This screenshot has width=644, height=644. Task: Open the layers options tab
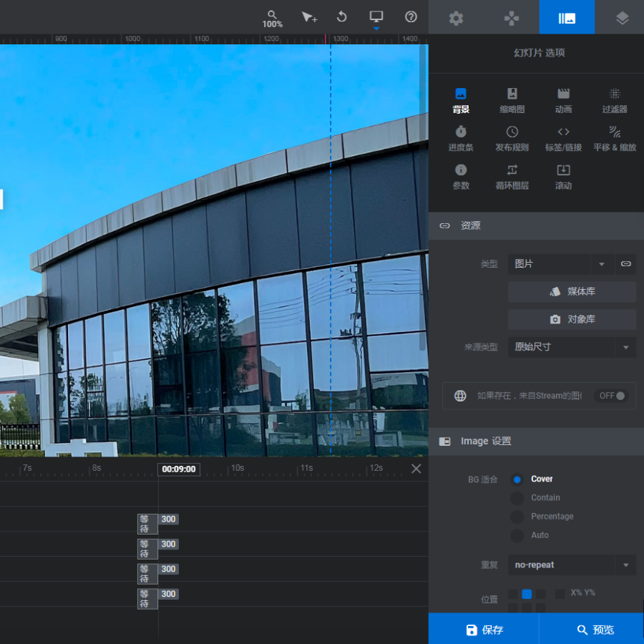point(622,18)
